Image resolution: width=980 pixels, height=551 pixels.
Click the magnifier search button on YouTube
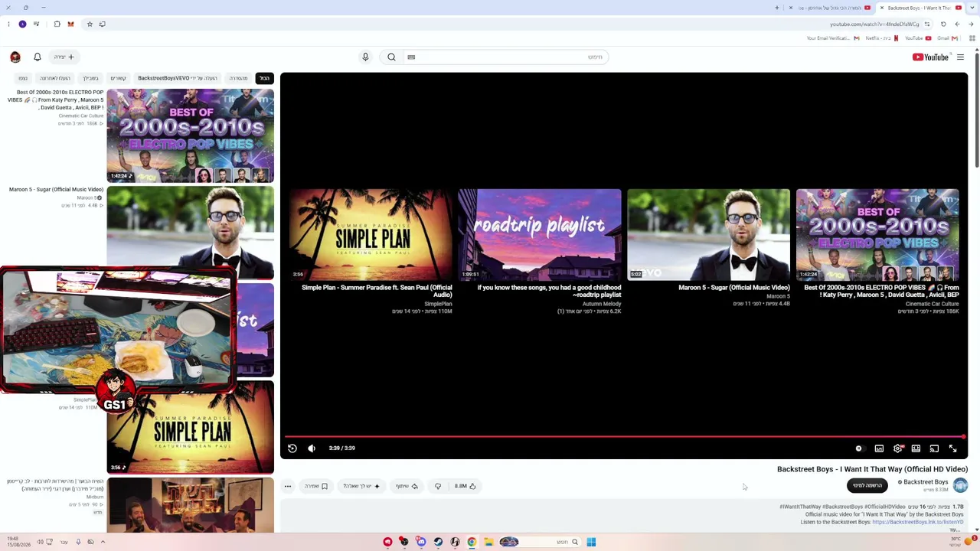pyautogui.click(x=391, y=57)
